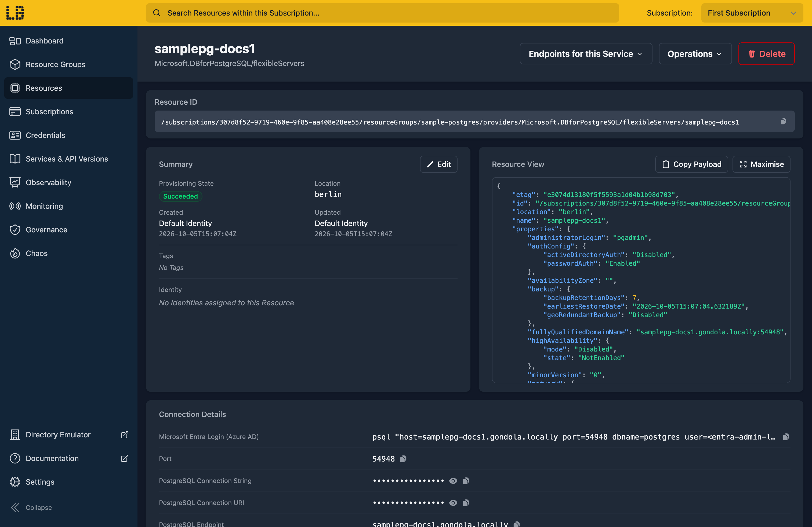Reveal the PostgreSQL Connection String value
Image resolution: width=812 pixels, height=527 pixels.
tap(453, 481)
